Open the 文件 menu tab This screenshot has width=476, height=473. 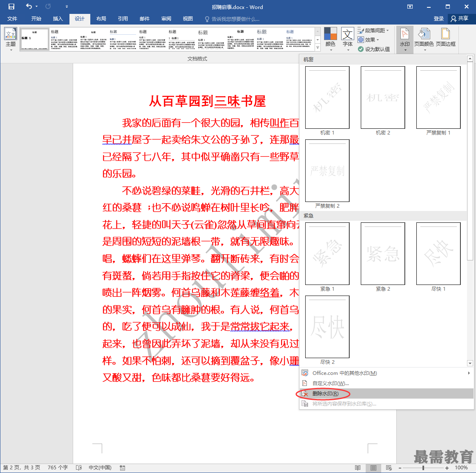(x=12, y=19)
